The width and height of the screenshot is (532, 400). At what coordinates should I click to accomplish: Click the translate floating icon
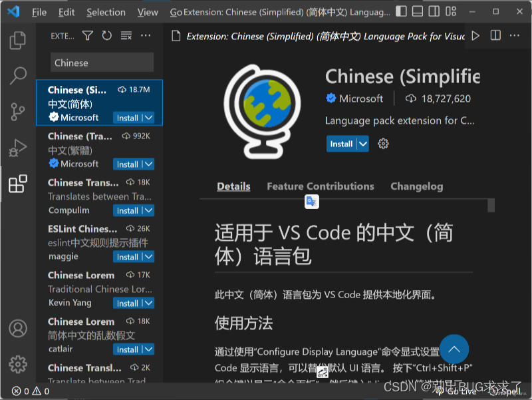(311, 202)
